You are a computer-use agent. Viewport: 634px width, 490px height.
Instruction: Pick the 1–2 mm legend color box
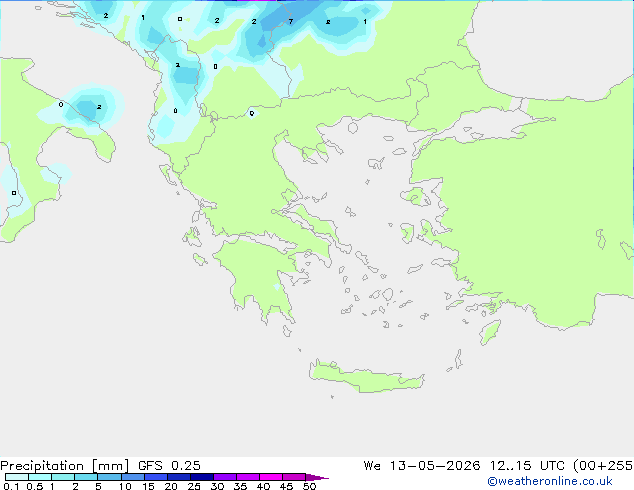tap(63, 477)
